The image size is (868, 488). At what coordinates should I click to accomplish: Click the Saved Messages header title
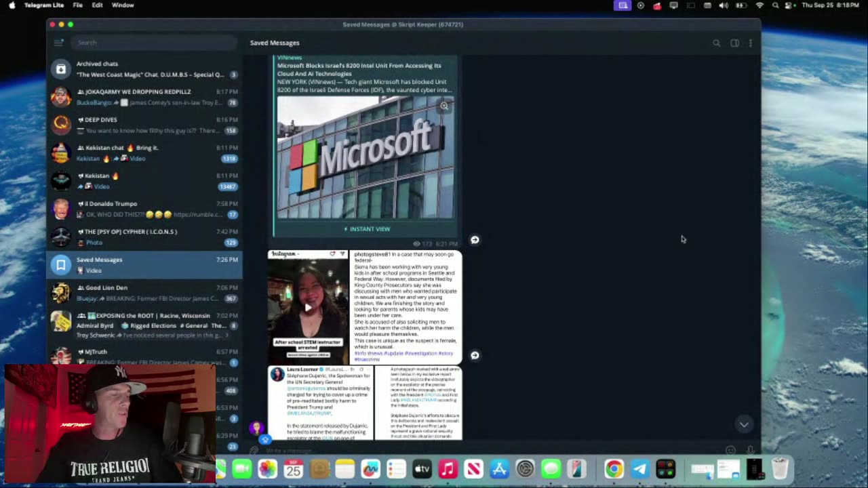point(275,43)
